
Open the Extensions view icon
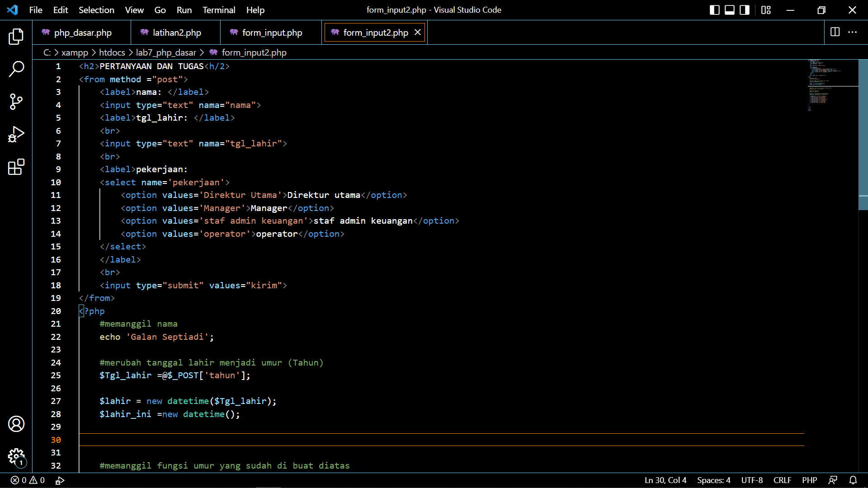click(16, 167)
